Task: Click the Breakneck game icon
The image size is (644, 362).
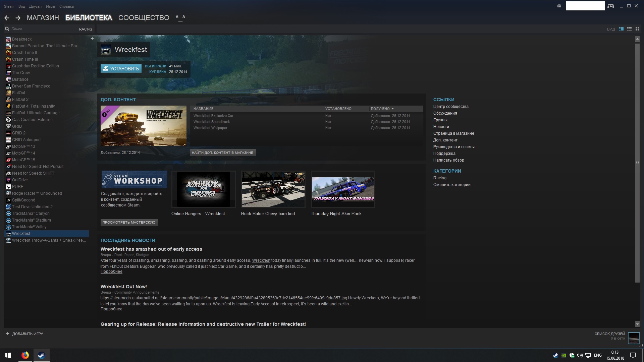Action: [x=8, y=39]
